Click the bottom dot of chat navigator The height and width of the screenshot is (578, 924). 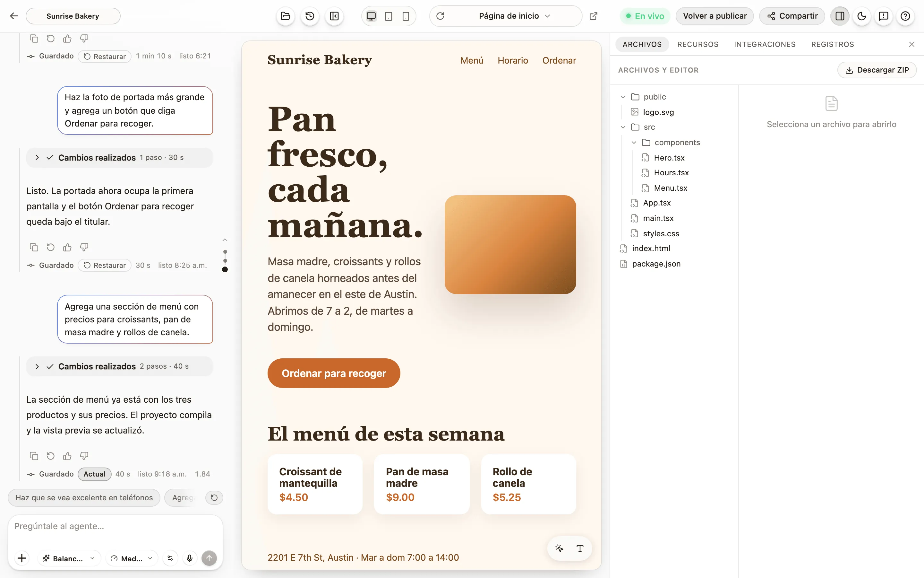[x=225, y=269]
